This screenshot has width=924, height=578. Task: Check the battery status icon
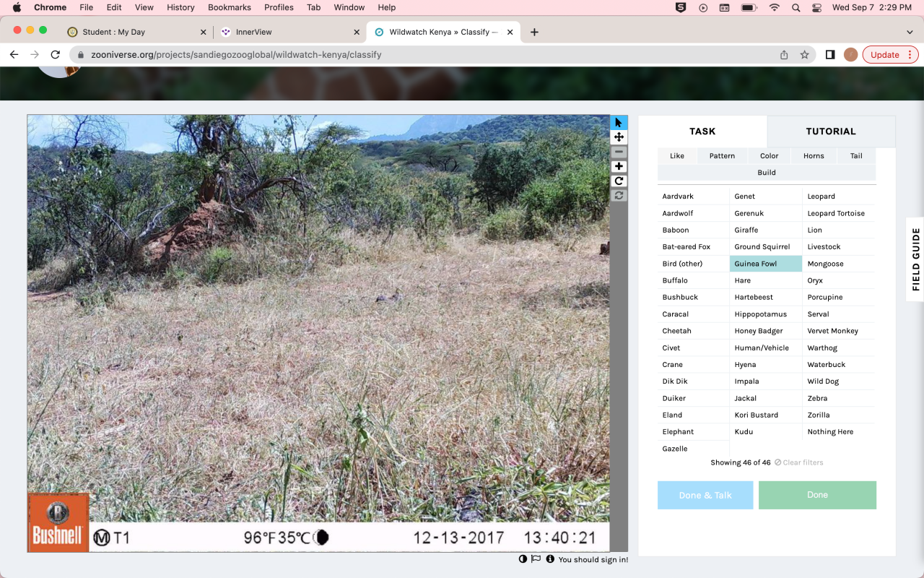(x=749, y=7)
